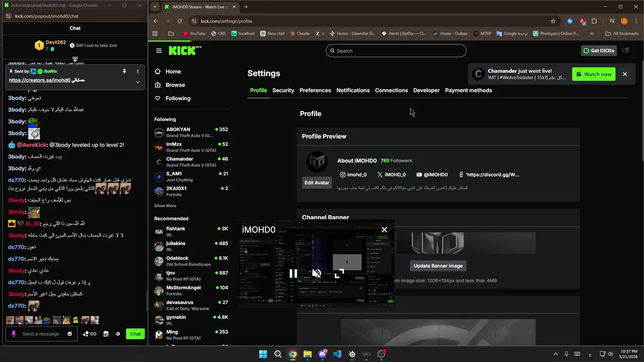Click the Kick search field
The image size is (644, 362).
396,51
